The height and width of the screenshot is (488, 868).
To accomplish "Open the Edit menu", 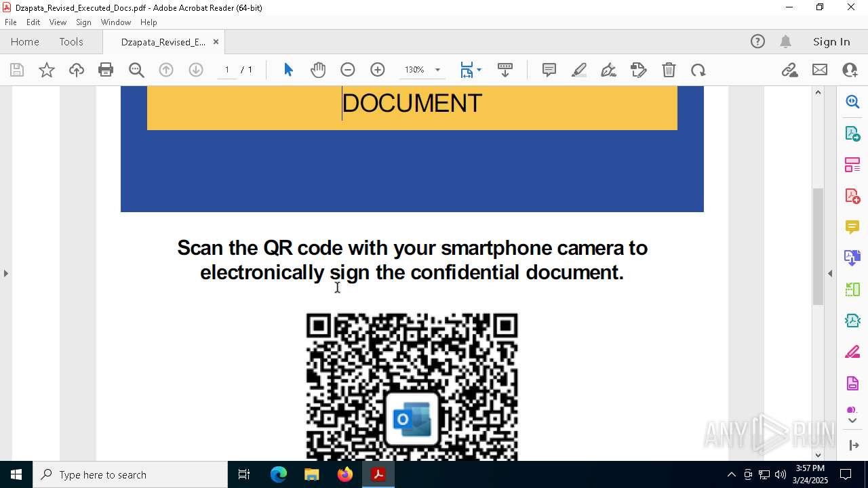I will (x=33, y=22).
